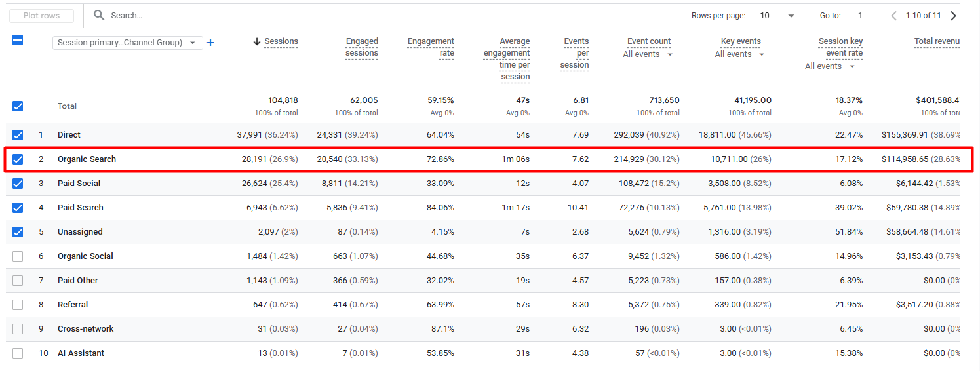Open Session key event rate events dropdown

[x=830, y=66]
